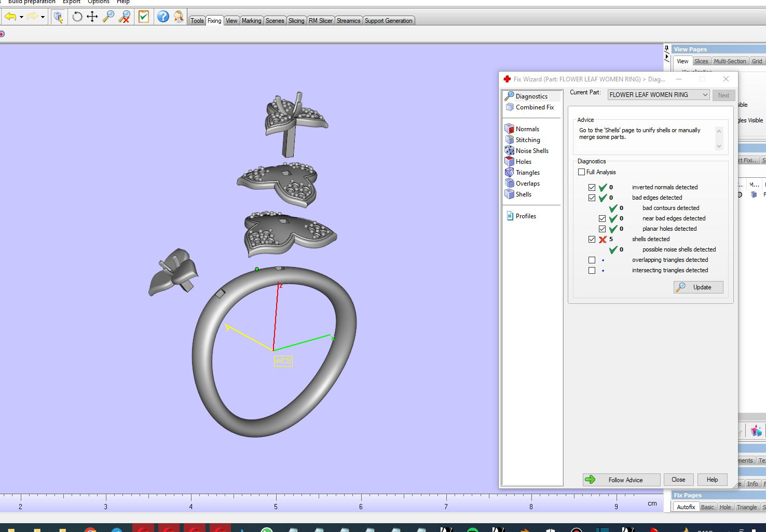
Task: Click Close button in Fix Wizard
Action: [x=678, y=480]
